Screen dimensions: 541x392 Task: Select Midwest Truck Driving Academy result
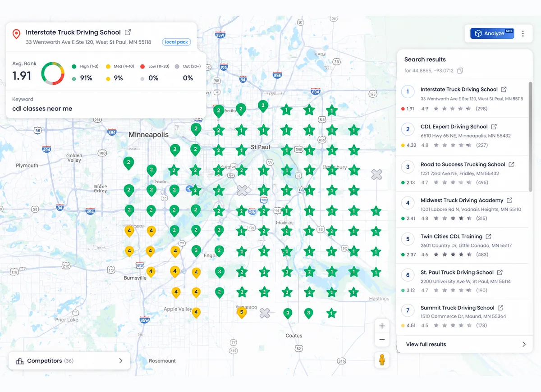463,209
